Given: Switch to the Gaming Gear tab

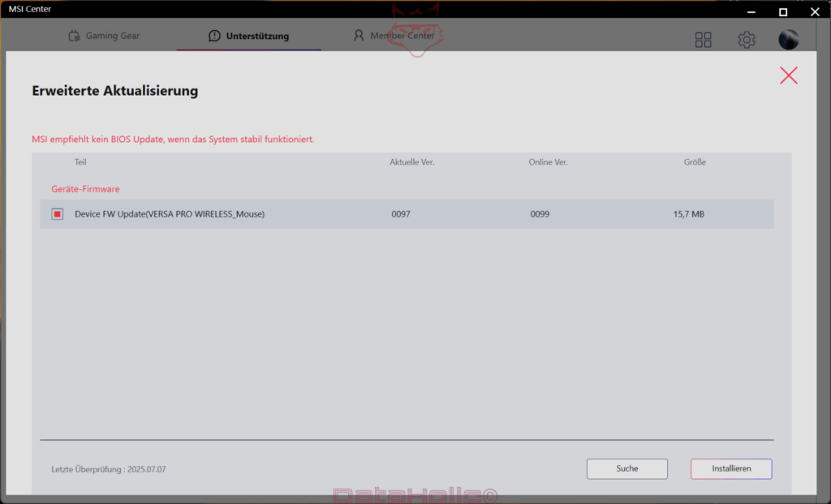Looking at the screenshot, I should point(105,36).
